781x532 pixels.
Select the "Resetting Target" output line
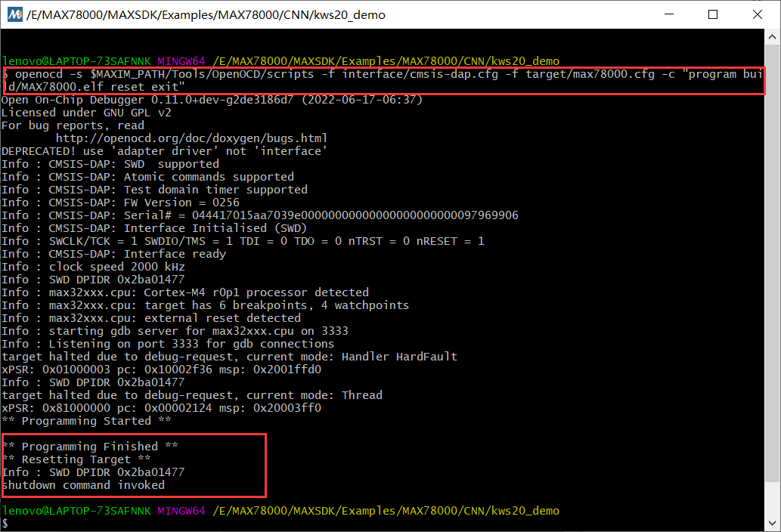click(x=76, y=459)
